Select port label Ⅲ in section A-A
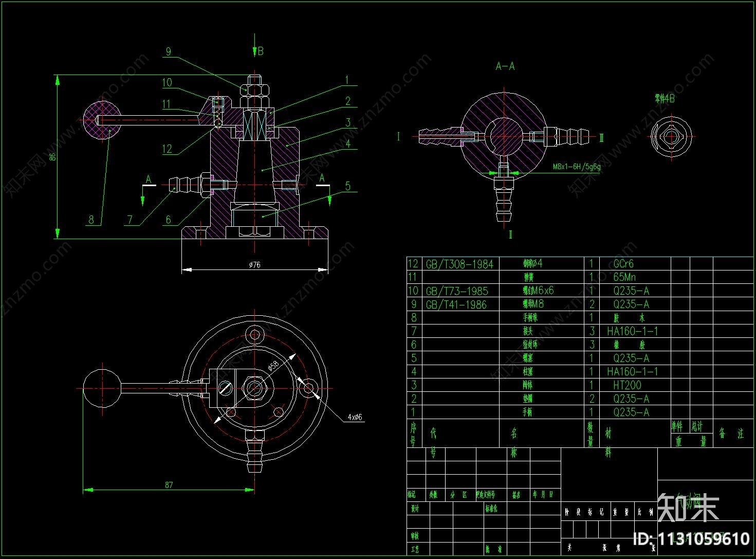The width and height of the screenshot is (756, 559). [x=601, y=138]
